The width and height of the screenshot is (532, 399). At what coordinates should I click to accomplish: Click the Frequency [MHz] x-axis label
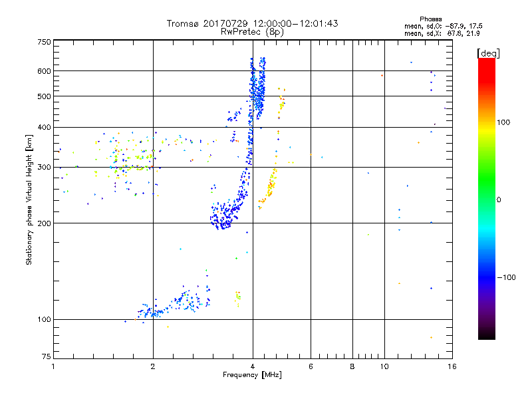(252, 376)
